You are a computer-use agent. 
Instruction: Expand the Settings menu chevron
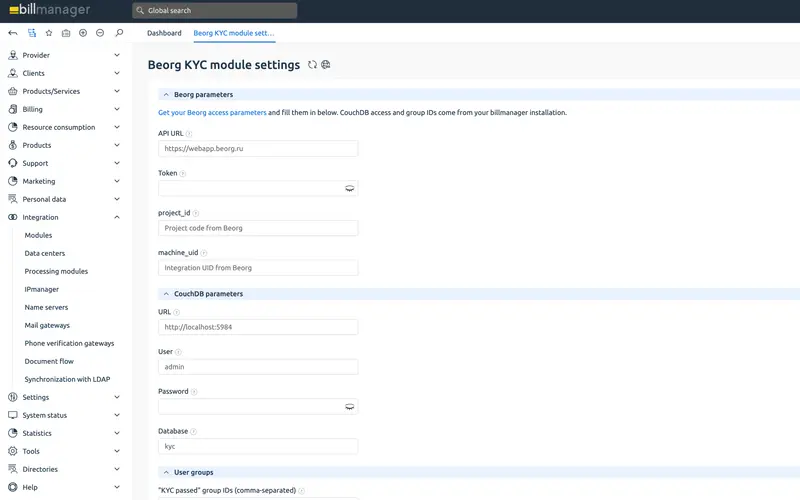pyautogui.click(x=117, y=397)
